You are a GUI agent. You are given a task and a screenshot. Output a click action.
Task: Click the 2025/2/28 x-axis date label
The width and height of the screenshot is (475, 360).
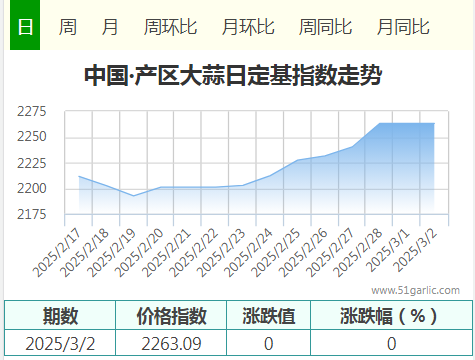[x=358, y=253]
